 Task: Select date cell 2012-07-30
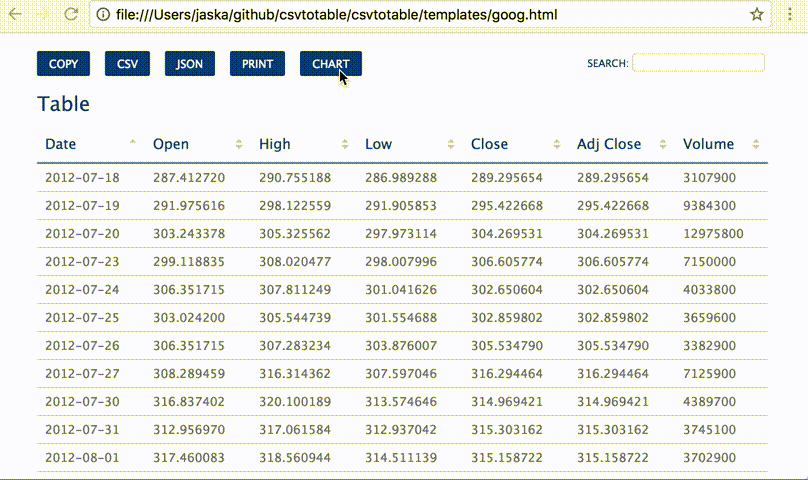click(x=82, y=401)
